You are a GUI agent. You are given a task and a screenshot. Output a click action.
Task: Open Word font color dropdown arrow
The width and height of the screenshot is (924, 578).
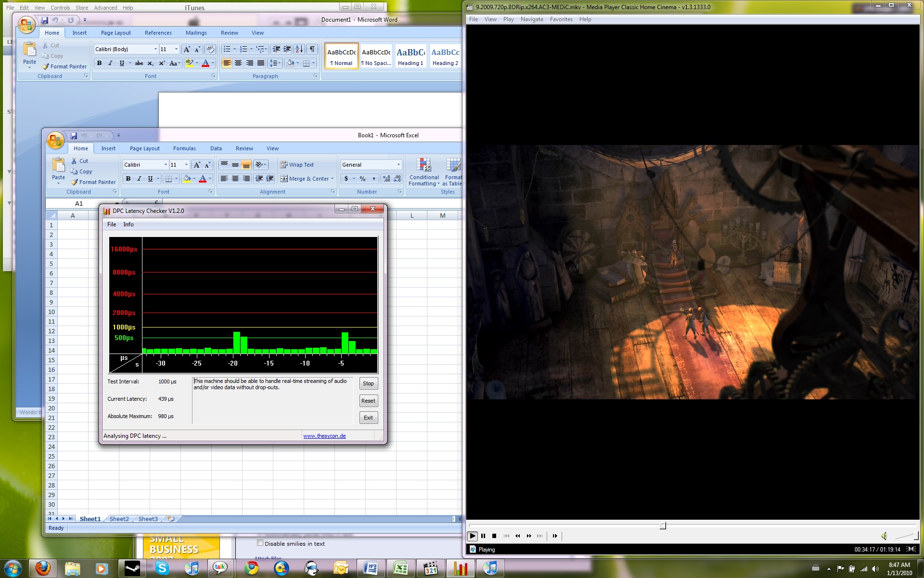(x=213, y=63)
